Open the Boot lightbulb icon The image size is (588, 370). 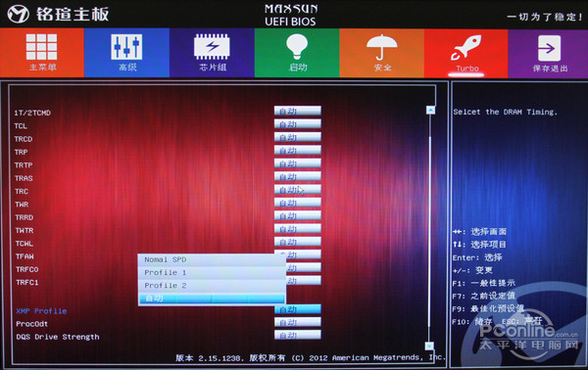click(297, 46)
